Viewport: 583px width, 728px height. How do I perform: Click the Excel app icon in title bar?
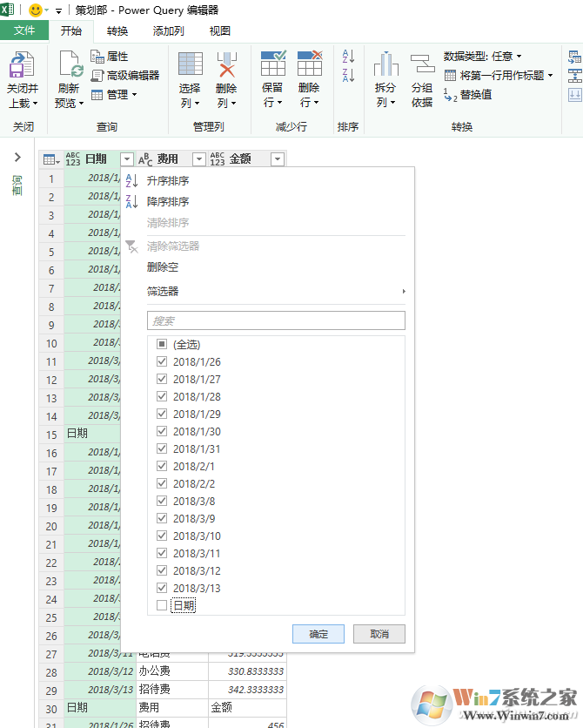tap(7, 10)
